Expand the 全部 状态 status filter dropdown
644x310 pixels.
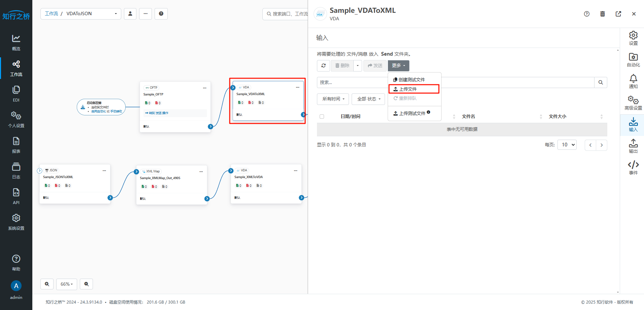[368, 99]
